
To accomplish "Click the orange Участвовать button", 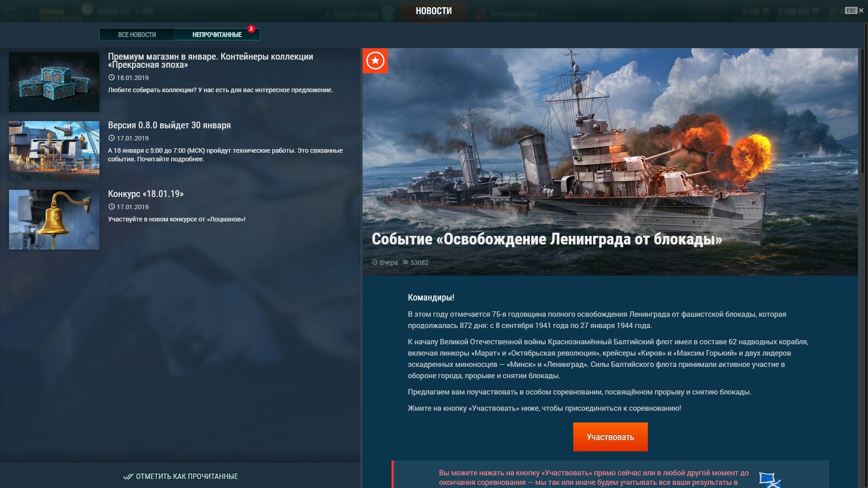I will point(610,437).
